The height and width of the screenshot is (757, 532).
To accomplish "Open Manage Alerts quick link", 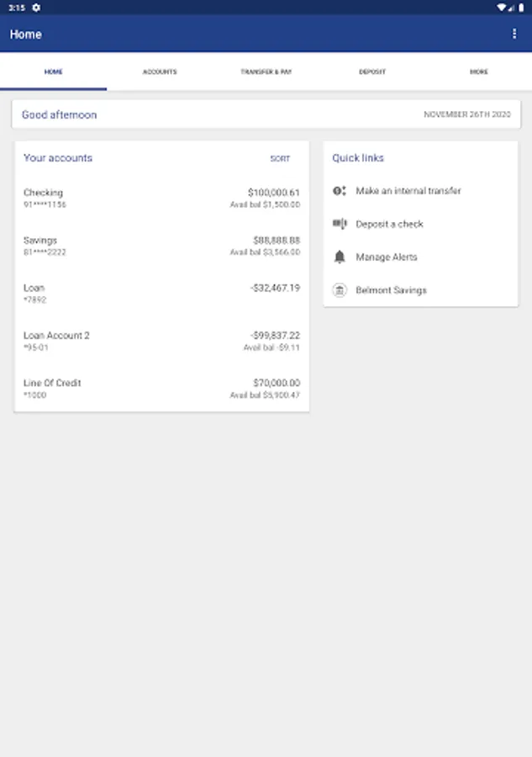I will tap(387, 257).
